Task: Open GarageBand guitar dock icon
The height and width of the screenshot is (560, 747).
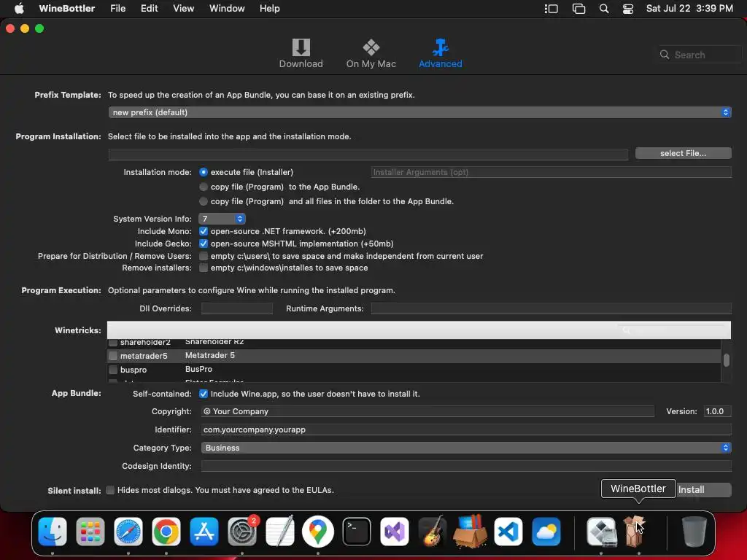Action: (x=432, y=531)
